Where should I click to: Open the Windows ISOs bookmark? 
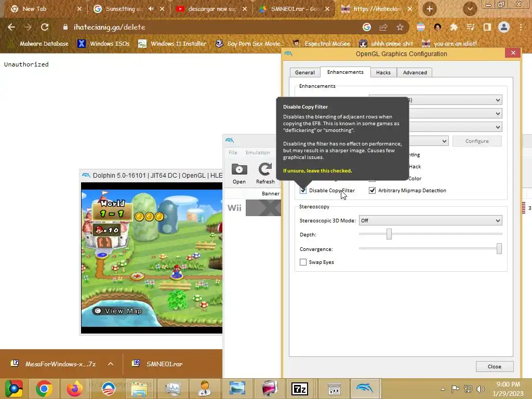point(104,44)
